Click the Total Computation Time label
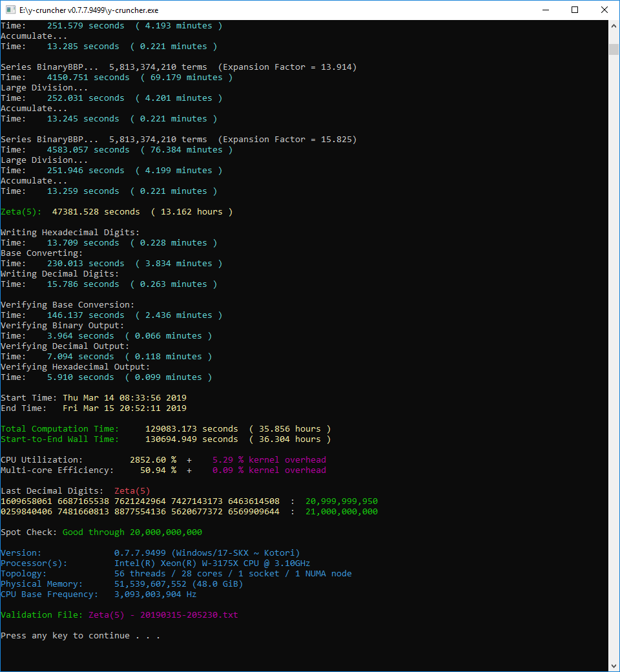Screen dimensions: 620x672 click(59, 429)
